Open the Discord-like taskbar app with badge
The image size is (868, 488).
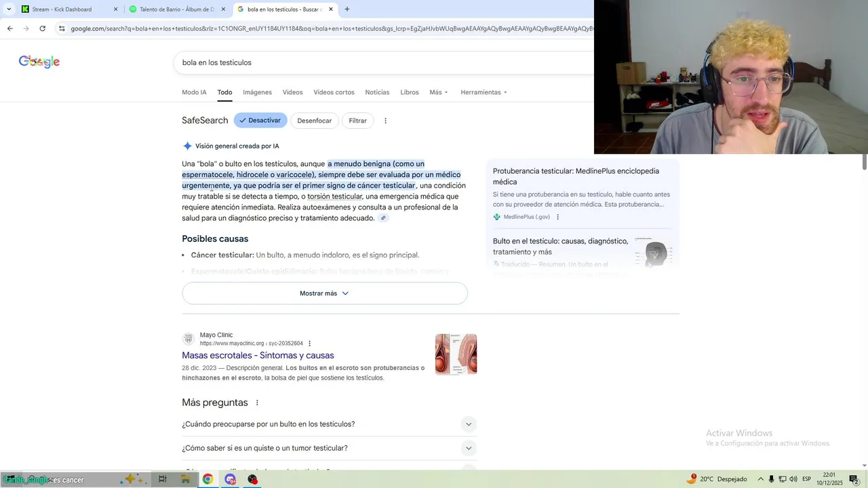(x=230, y=479)
